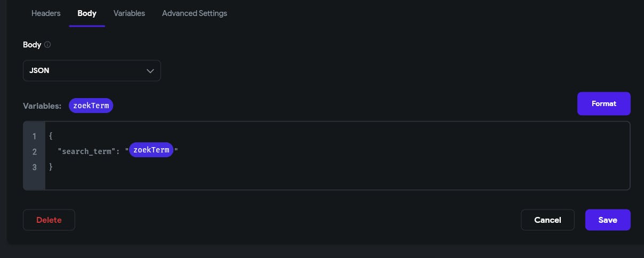This screenshot has width=644, height=258.
Task: Click the red Delete button
Action: pyautogui.click(x=49, y=220)
